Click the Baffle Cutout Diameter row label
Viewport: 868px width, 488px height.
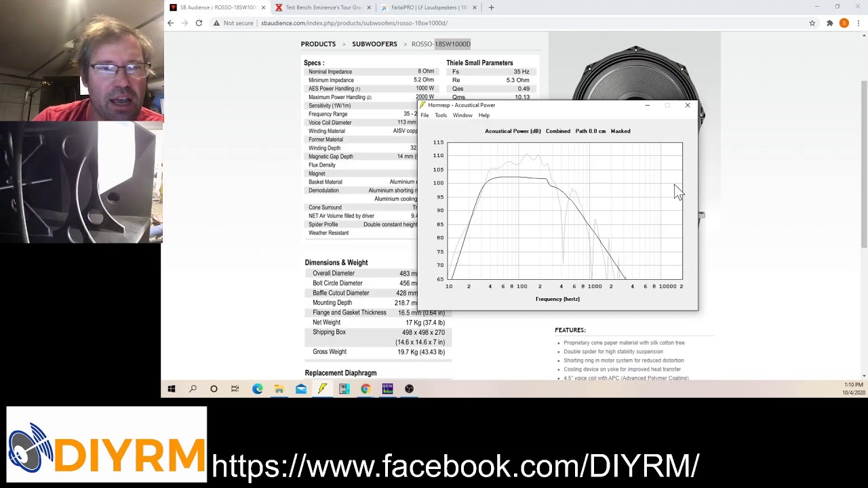(x=341, y=293)
